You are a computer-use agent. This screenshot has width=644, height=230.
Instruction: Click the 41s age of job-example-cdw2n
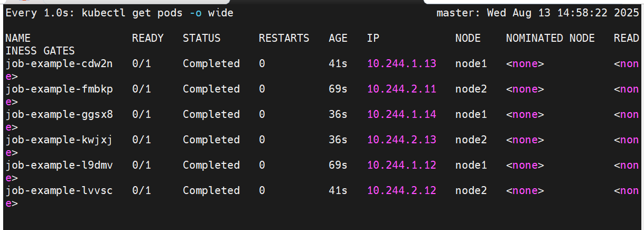(338, 64)
